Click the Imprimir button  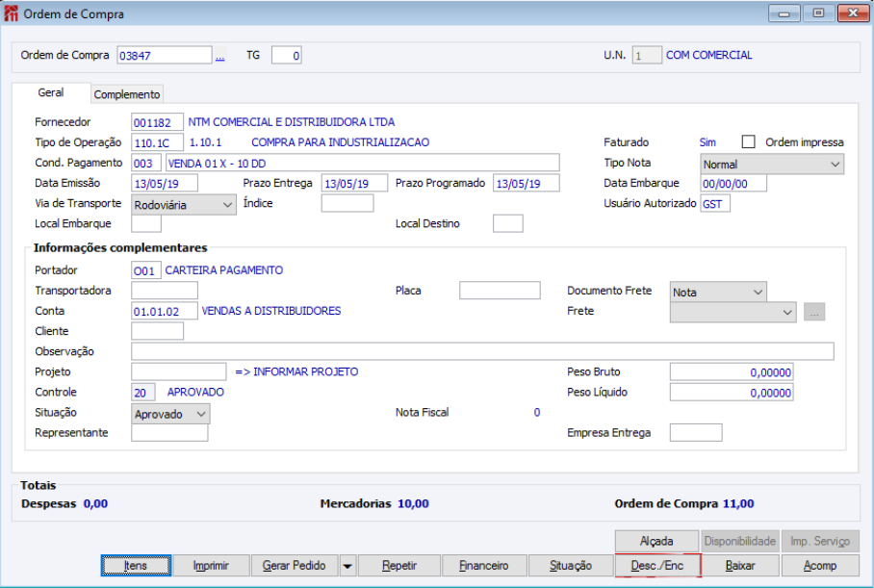point(212,566)
